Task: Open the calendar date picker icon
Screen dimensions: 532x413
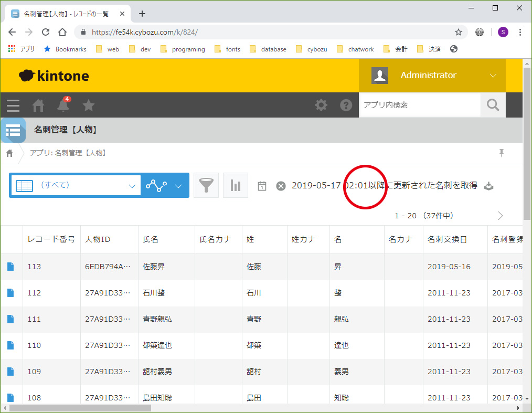Action: (262, 186)
